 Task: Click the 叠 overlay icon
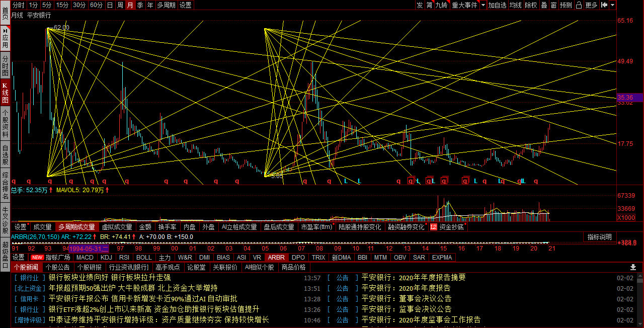544,5
